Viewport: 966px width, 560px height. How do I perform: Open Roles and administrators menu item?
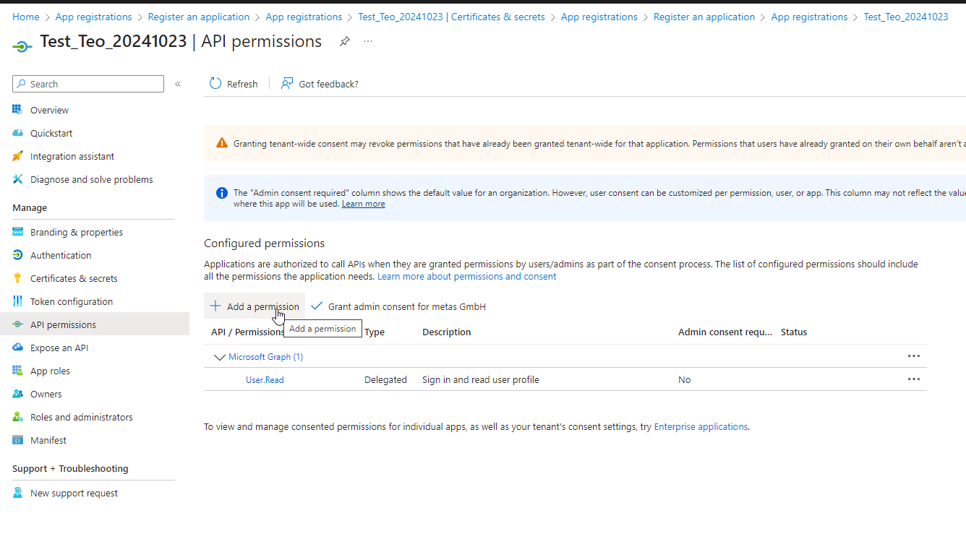click(82, 417)
